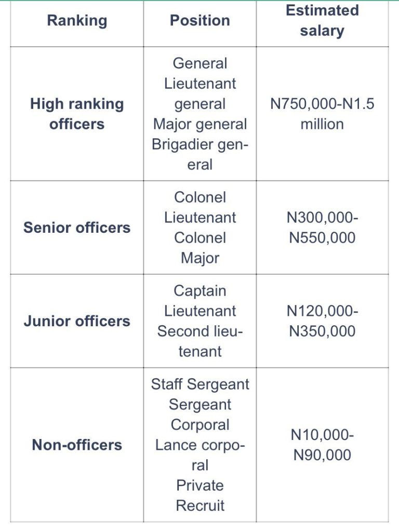This screenshot has width=399, height=532.
Task: Select the High ranking officers cell
Action: pyautogui.click(x=77, y=114)
